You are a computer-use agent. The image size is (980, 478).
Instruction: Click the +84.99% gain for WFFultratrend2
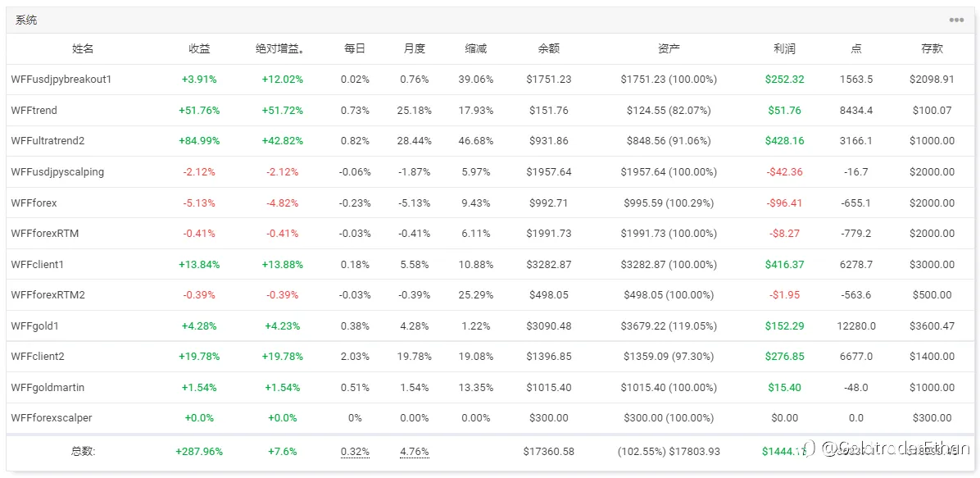click(x=199, y=141)
